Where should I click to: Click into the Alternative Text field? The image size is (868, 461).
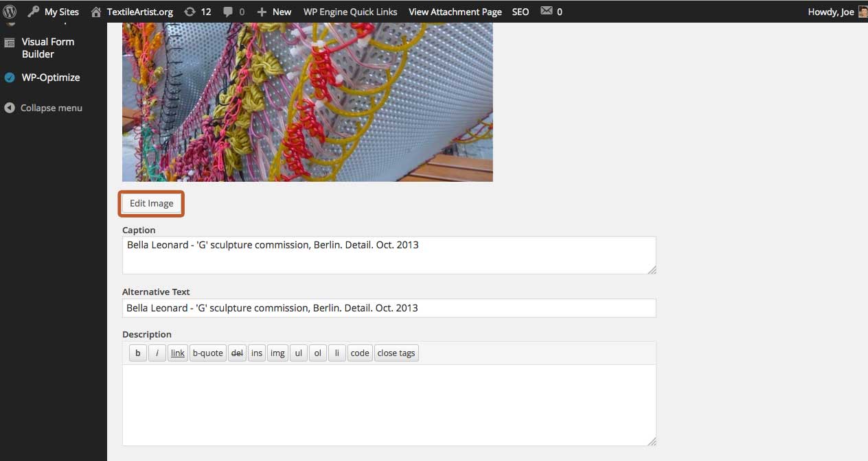(x=389, y=308)
